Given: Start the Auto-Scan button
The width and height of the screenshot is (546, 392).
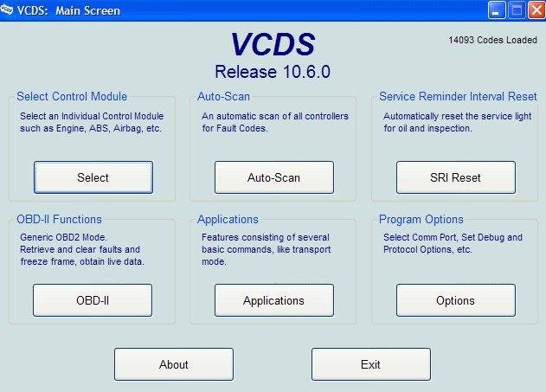Looking at the screenshot, I should pos(274,177).
